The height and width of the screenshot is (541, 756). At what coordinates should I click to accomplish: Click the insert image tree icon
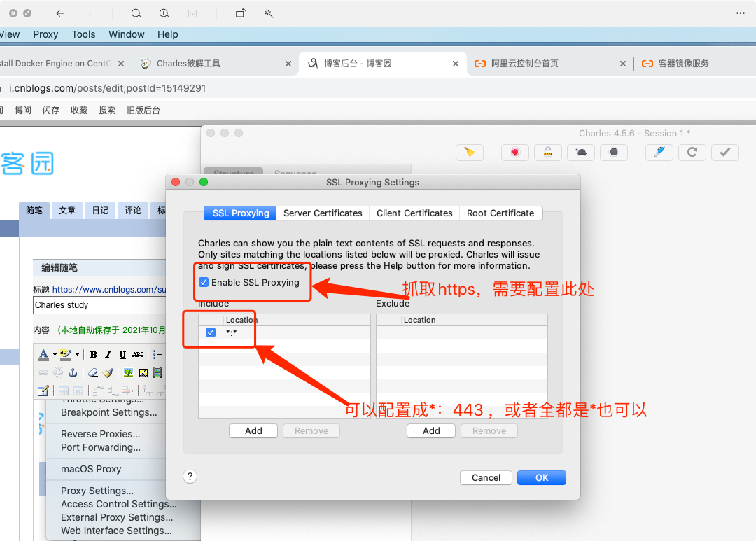[128, 373]
